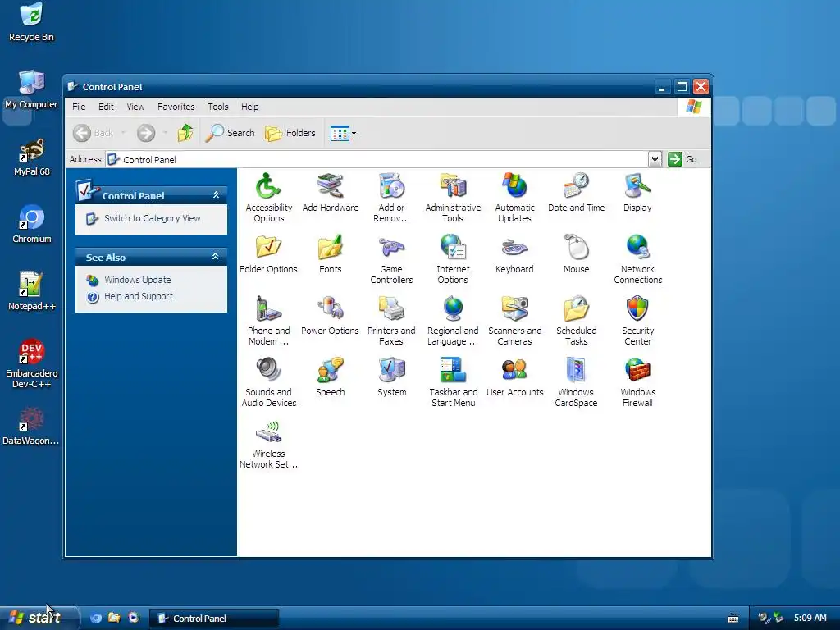The image size is (840, 630).
Task: Collapse the See Also section
Action: coord(216,257)
